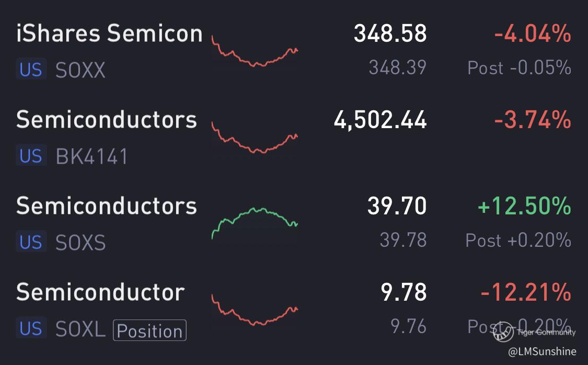Open the Semiconductors BK4141 index row
Image resolution: width=588 pixels, height=365 pixels.
pyautogui.click(x=294, y=137)
